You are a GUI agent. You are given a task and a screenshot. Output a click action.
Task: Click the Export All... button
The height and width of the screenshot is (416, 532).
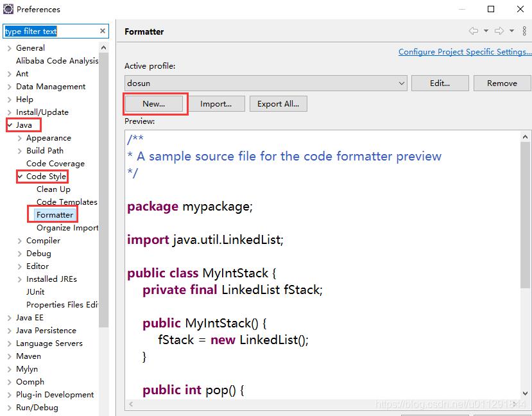click(x=278, y=103)
